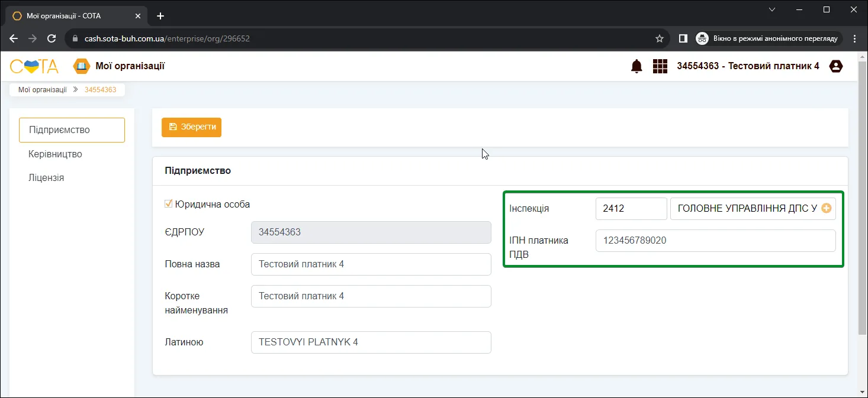The image size is (868, 398).
Task: Open Ліцензія section
Action: (x=46, y=177)
